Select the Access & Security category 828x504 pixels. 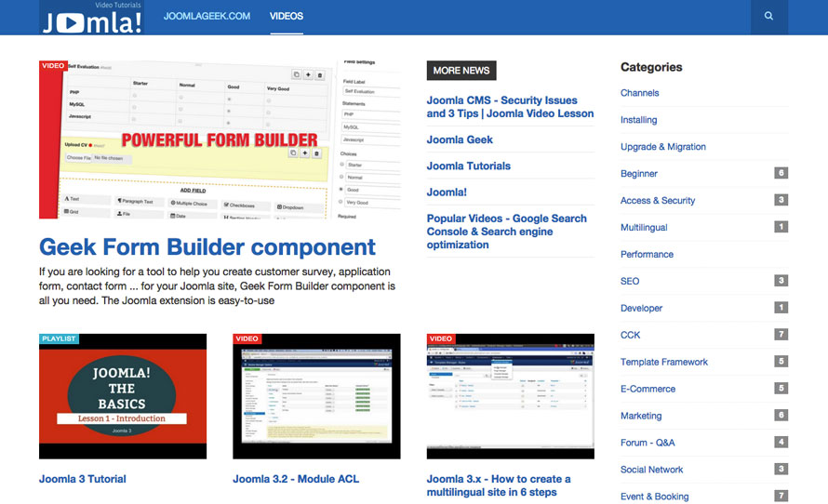coord(658,201)
